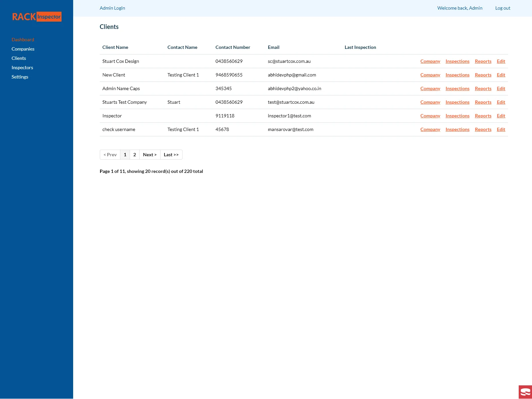Jump to Last >> page
The width and height of the screenshot is (532, 399).
point(171,155)
